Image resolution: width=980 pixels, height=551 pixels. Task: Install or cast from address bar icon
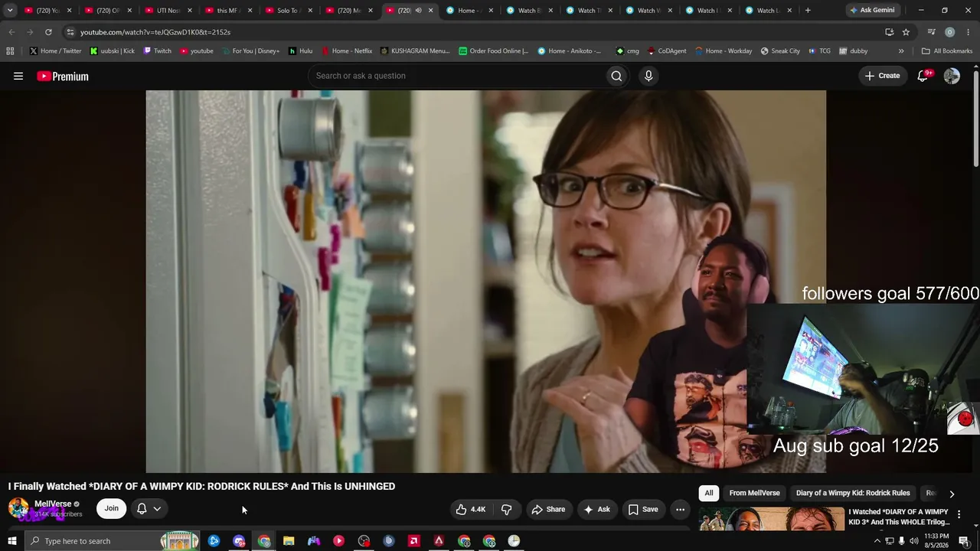[x=889, y=32]
